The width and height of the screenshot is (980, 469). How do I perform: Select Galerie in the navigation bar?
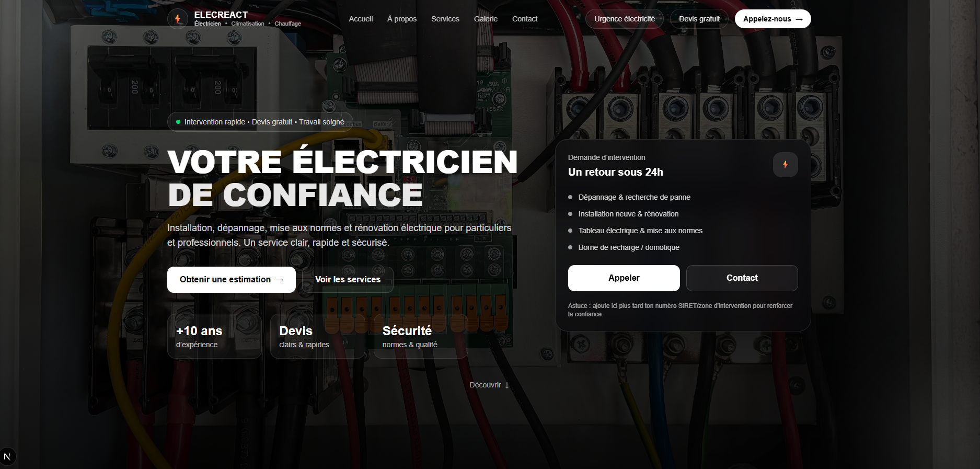click(486, 19)
